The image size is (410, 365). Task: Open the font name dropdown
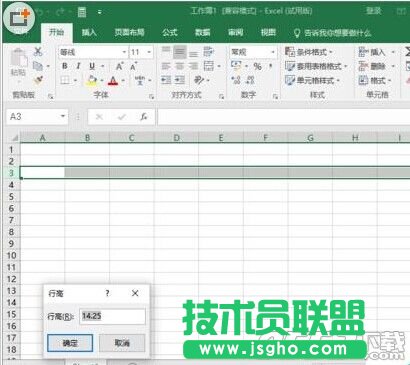[124, 52]
